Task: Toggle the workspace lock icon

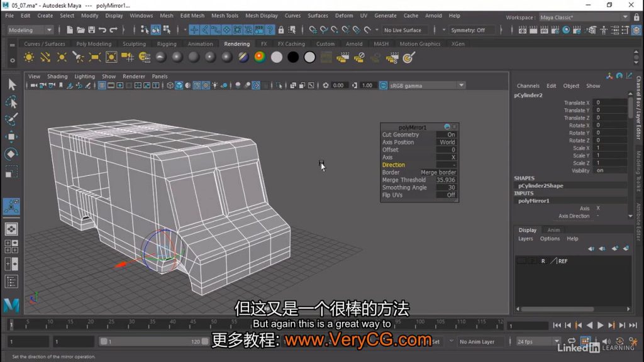Action: (x=636, y=17)
